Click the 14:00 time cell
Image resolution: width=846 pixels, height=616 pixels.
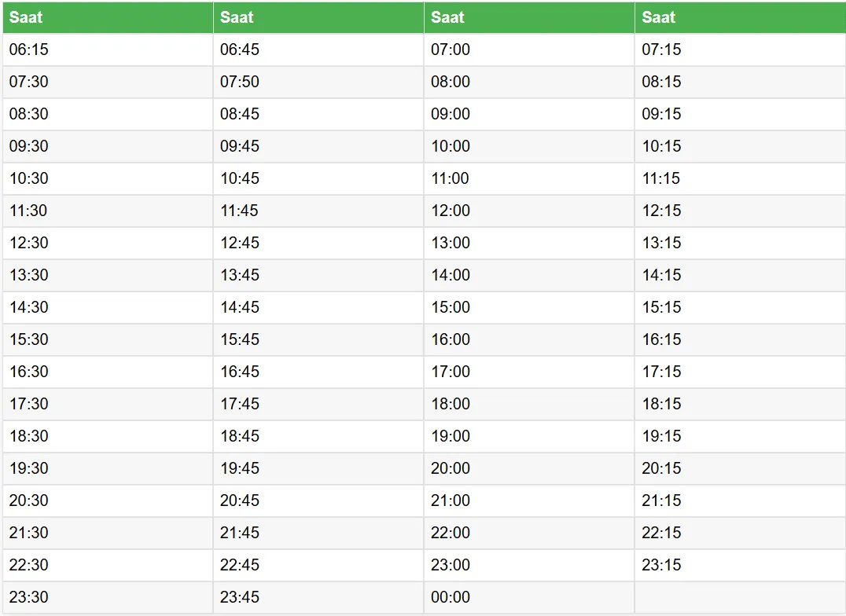451,275
